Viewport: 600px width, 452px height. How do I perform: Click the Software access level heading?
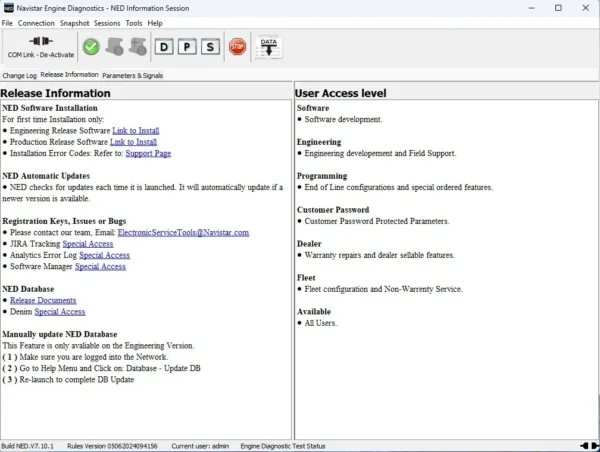click(x=313, y=108)
